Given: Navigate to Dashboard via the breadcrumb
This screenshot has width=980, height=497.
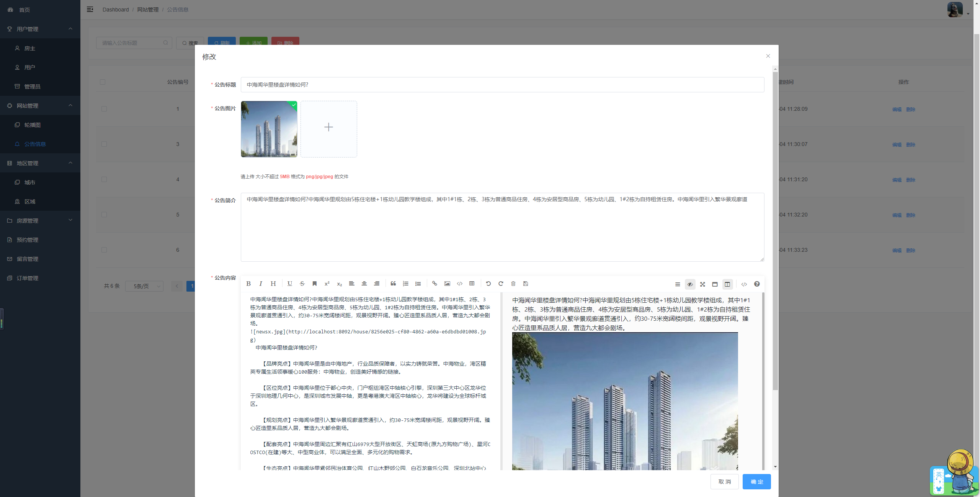Looking at the screenshot, I should pos(115,9).
